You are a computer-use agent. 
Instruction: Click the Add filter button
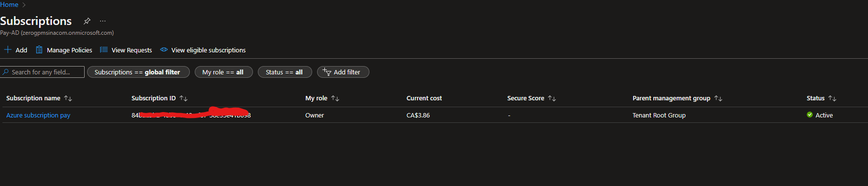pos(343,72)
